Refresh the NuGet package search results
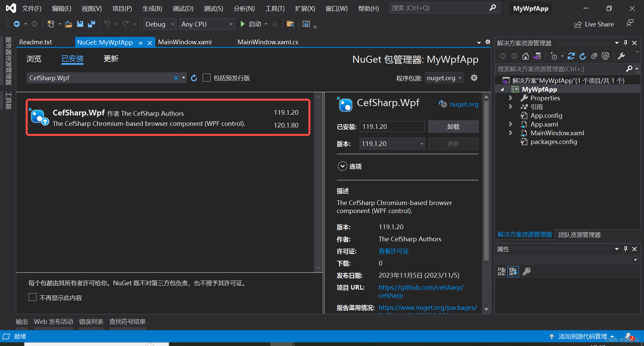This screenshot has height=346, width=644. point(194,78)
